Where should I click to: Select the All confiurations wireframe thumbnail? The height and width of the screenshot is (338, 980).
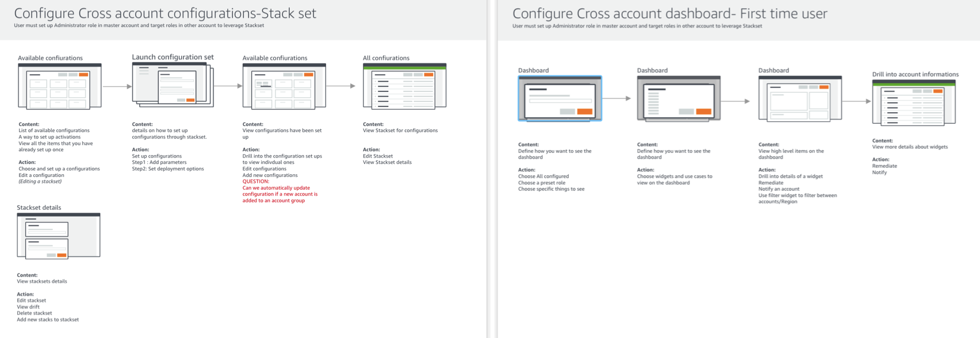tap(404, 86)
